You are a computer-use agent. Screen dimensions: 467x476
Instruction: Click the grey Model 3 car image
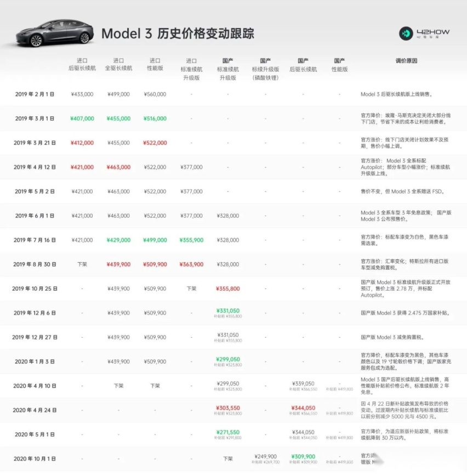point(55,33)
